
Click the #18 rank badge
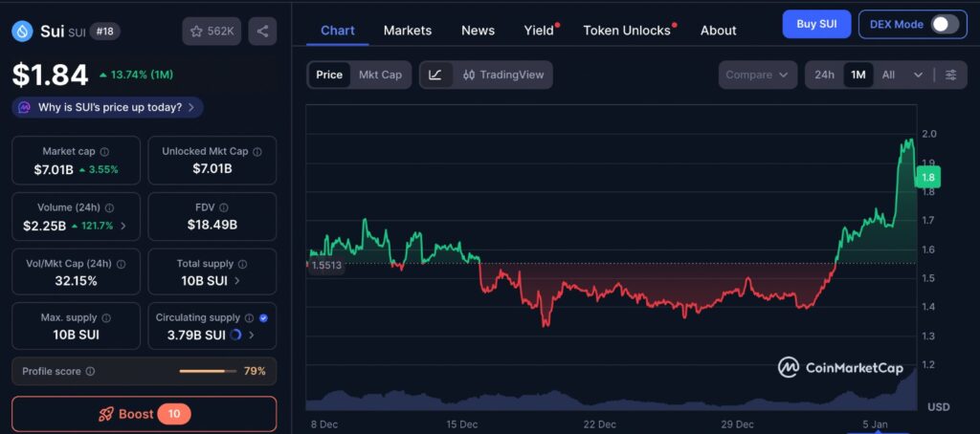105,32
